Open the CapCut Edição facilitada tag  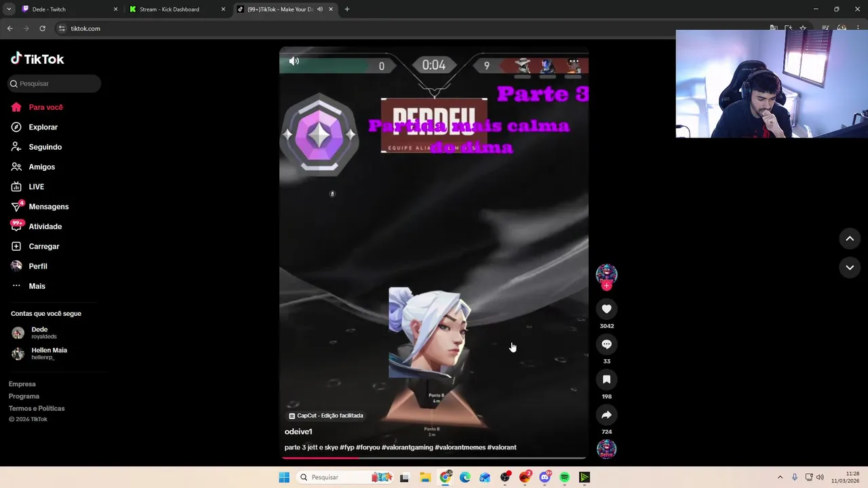point(326,415)
